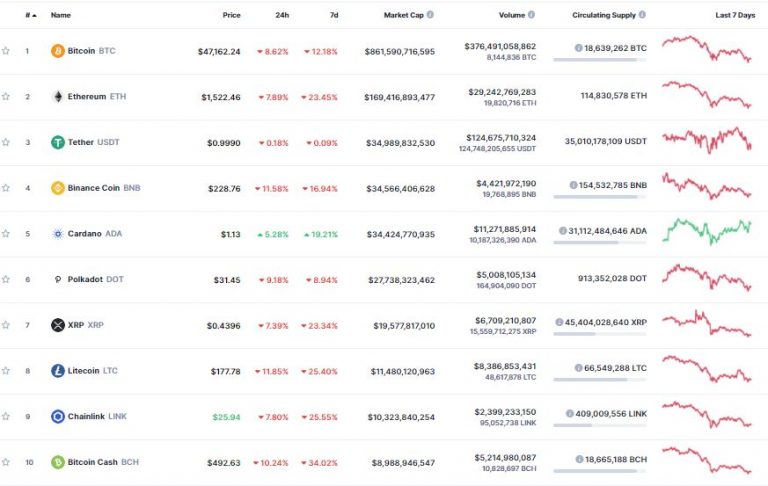Image resolution: width=768 pixels, height=486 pixels.
Task: Click the XRP black logo icon
Action: pyautogui.click(x=58, y=325)
